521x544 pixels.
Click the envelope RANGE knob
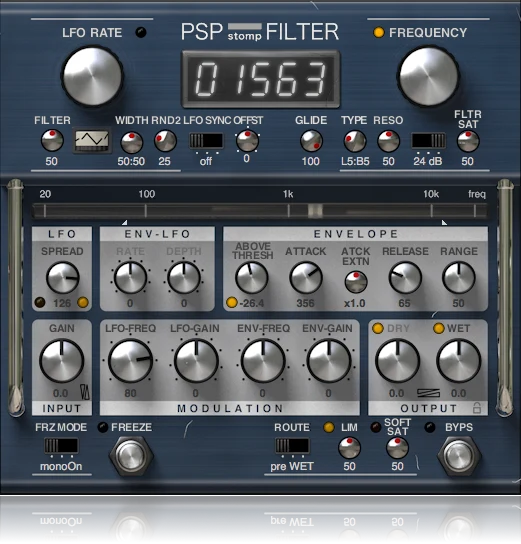(x=459, y=278)
